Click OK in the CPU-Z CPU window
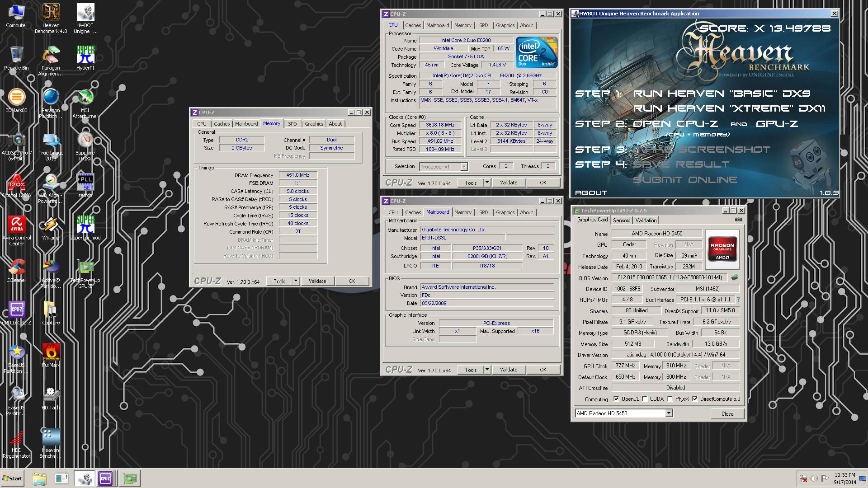The image size is (868, 488). 543,183
